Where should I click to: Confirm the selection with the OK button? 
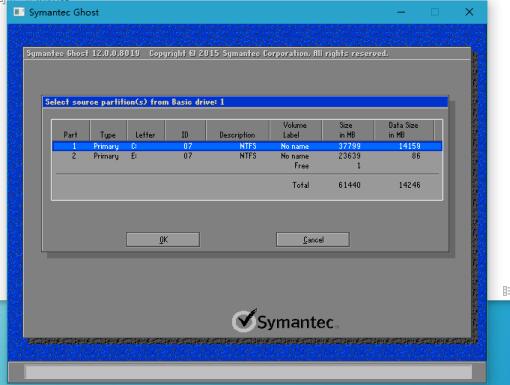click(x=163, y=240)
